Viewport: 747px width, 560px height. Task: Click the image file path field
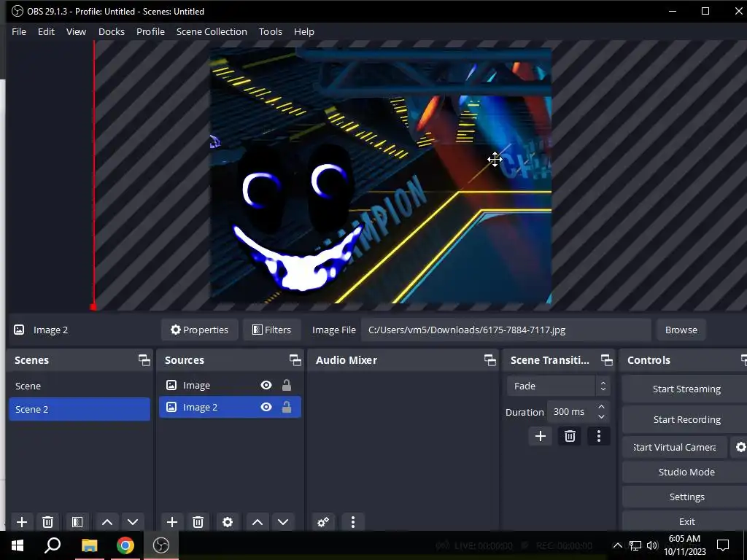point(506,330)
